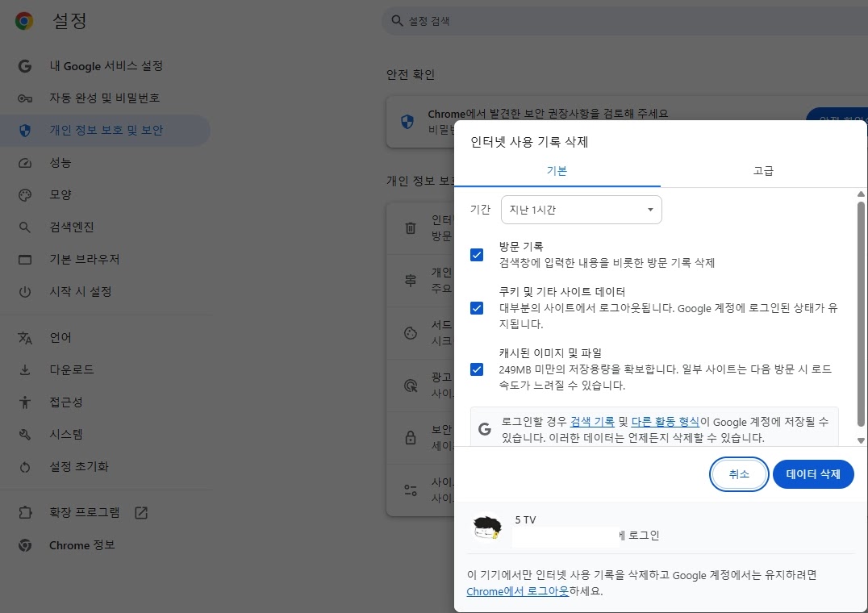Uncheck 캐시된 이미지 및 파일 checkbox
Image resolution: width=868 pixels, height=613 pixels.
pyautogui.click(x=477, y=369)
